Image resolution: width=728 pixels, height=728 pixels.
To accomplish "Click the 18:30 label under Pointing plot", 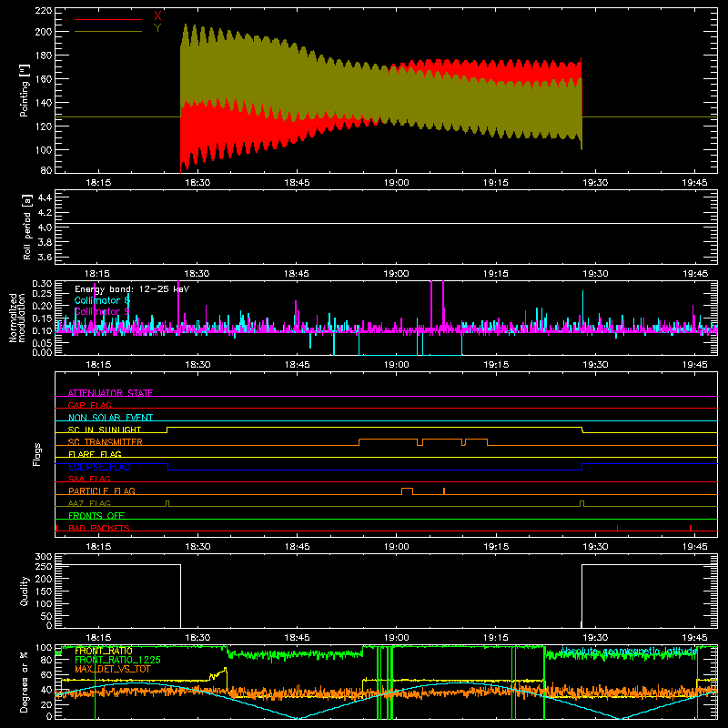I will [x=197, y=183].
